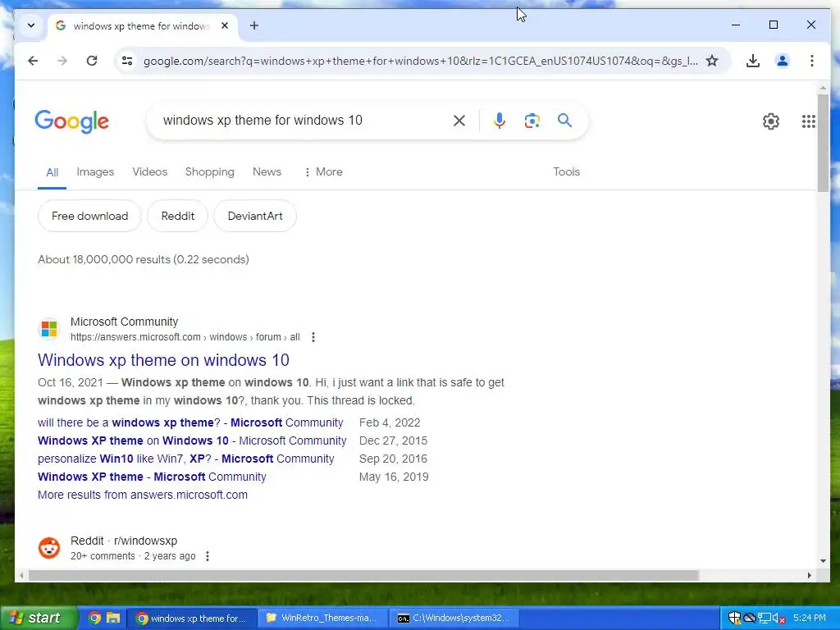Switch to Images tab
Image resolution: width=840 pixels, height=630 pixels.
click(x=95, y=172)
